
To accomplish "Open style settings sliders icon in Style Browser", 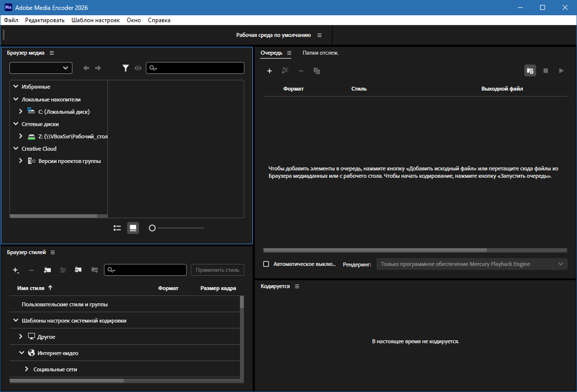I will pos(63,270).
